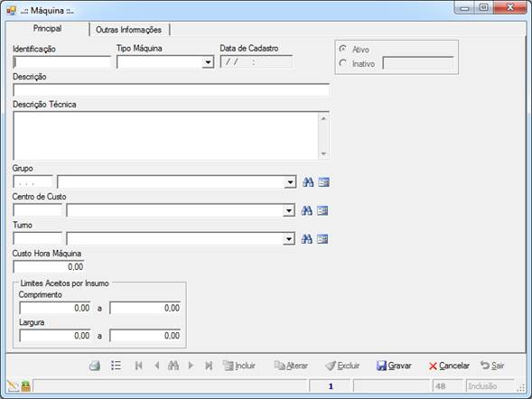
Task: Close the Máquina window
Action: coord(510,7)
